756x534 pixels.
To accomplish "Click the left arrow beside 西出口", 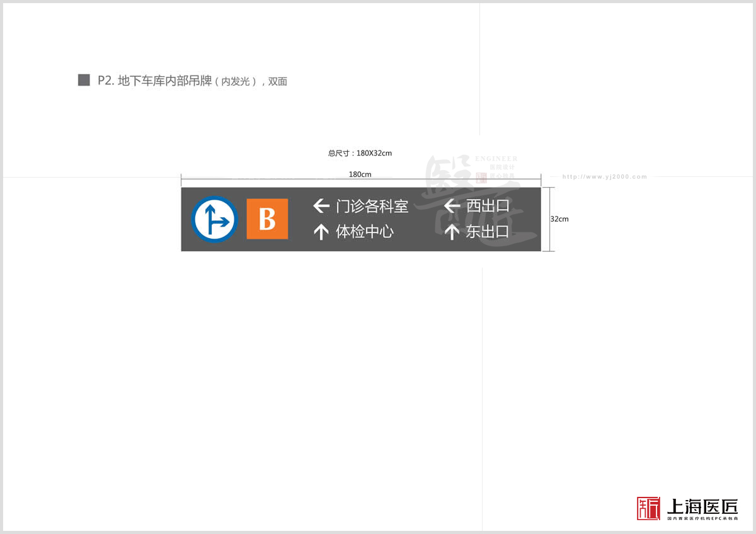I will 452,206.
